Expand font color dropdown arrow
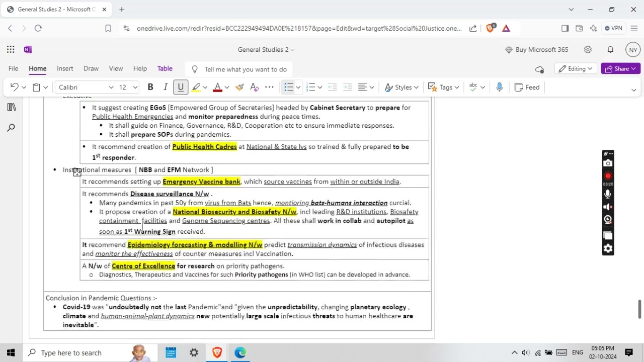Screen dimensions: 644x362 pyautogui.click(x=227, y=87)
